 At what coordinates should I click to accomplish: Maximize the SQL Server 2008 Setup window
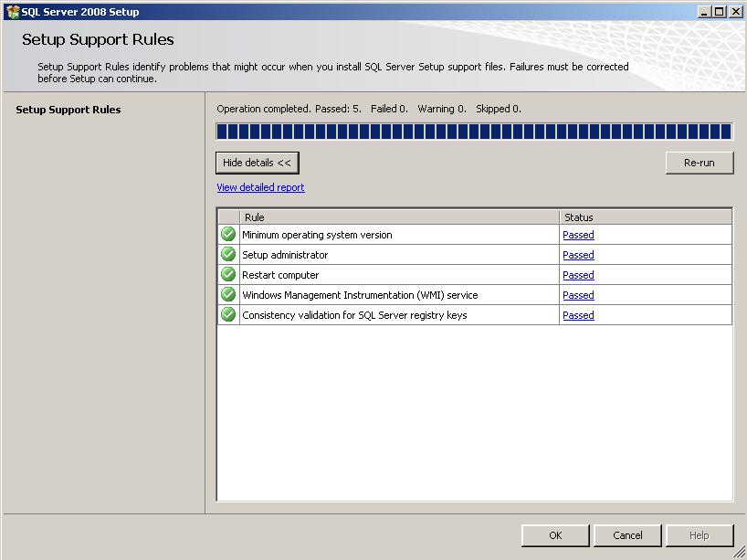pos(719,12)
